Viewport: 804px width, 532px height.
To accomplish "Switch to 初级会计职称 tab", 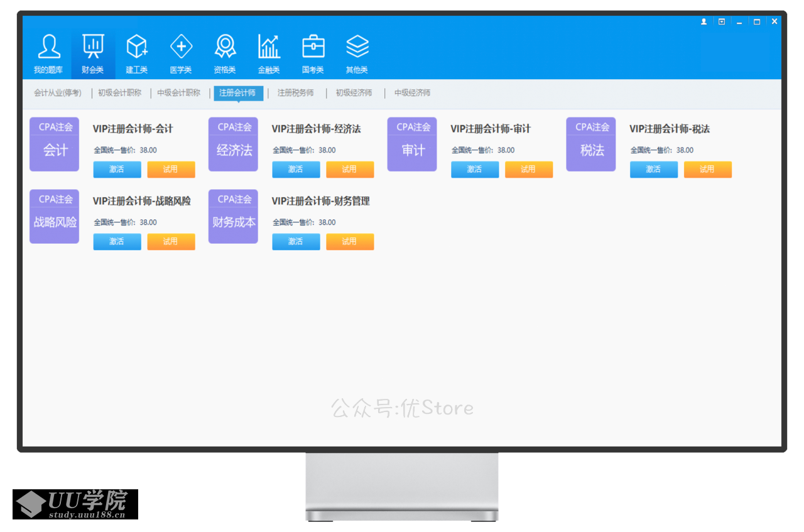I will (x=119, y=93).
